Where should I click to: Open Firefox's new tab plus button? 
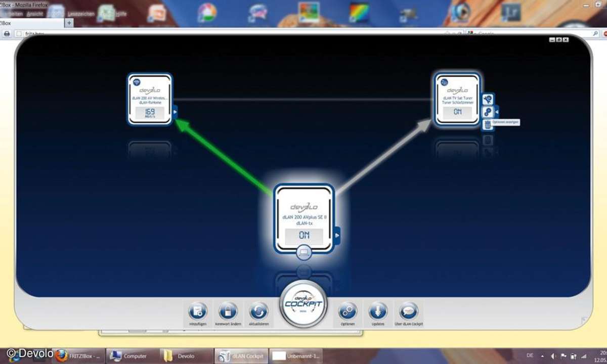[69, 23]
